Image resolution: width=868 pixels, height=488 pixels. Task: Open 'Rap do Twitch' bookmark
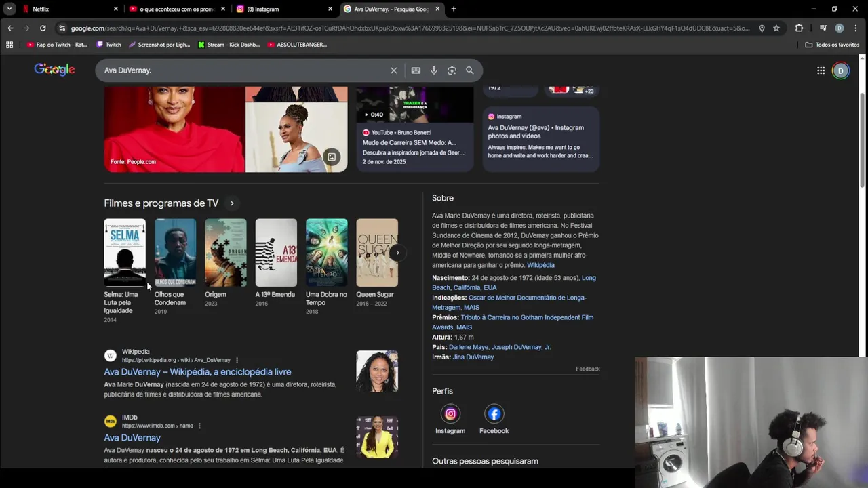(57, 45)
